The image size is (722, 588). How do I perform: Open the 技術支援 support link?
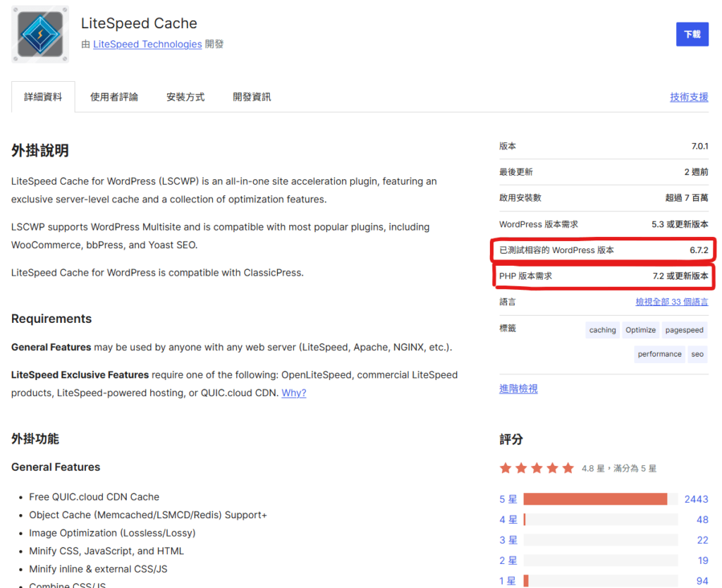tap(689, 97)
